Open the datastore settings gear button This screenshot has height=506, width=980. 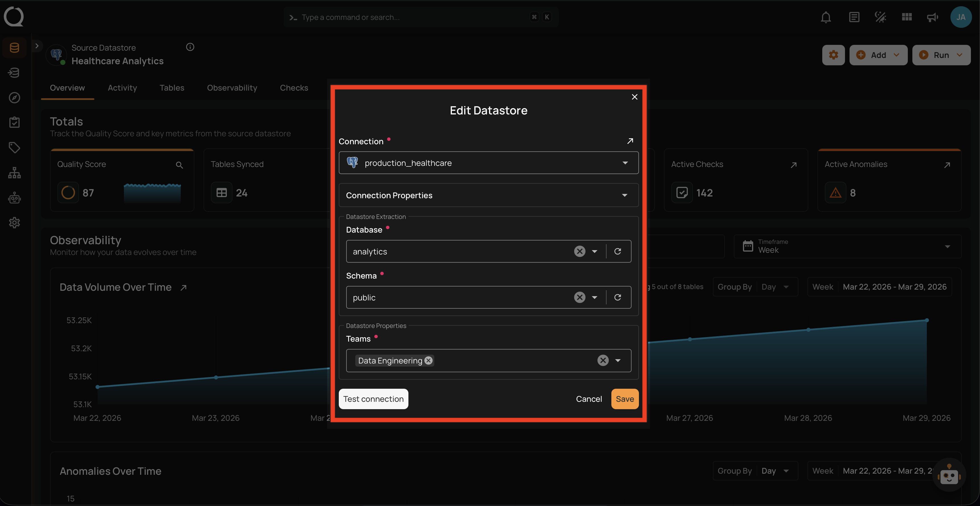[833, 55]
